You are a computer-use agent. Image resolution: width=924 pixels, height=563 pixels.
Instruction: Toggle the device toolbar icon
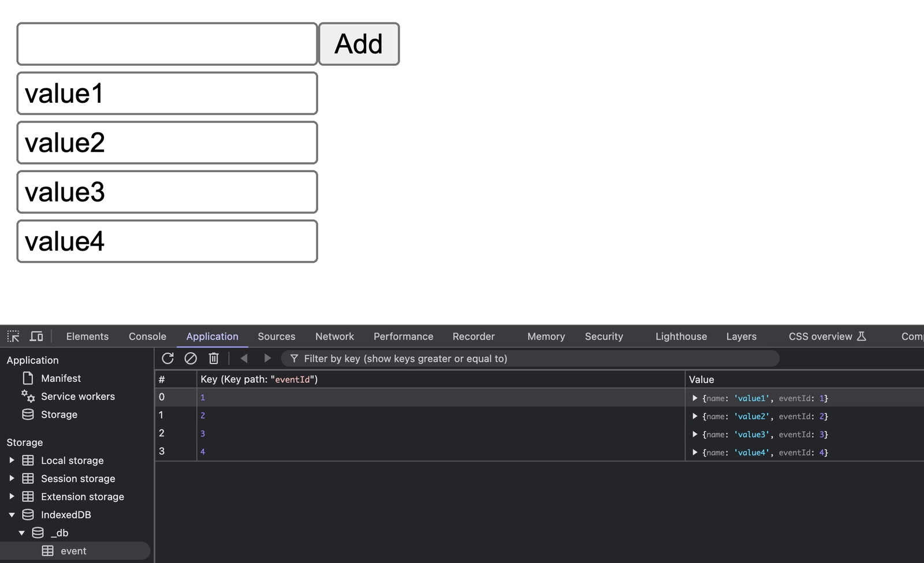[x=36, y=336]
